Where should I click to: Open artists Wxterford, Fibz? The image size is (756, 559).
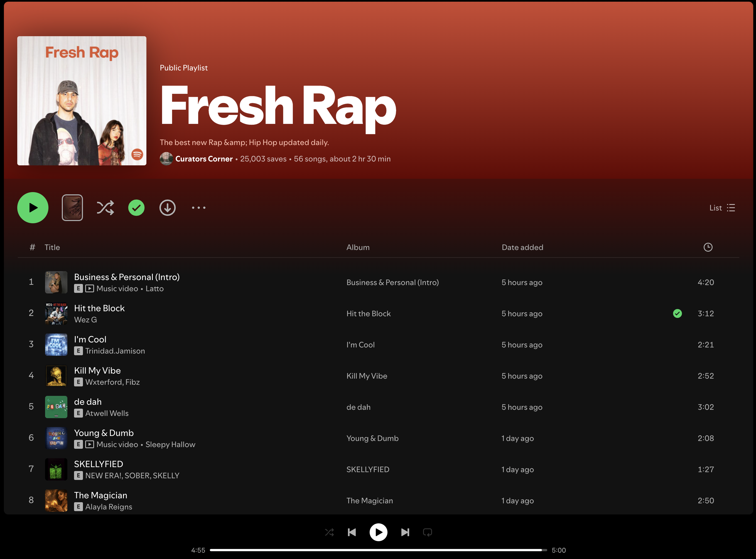(x=113, y=382)
